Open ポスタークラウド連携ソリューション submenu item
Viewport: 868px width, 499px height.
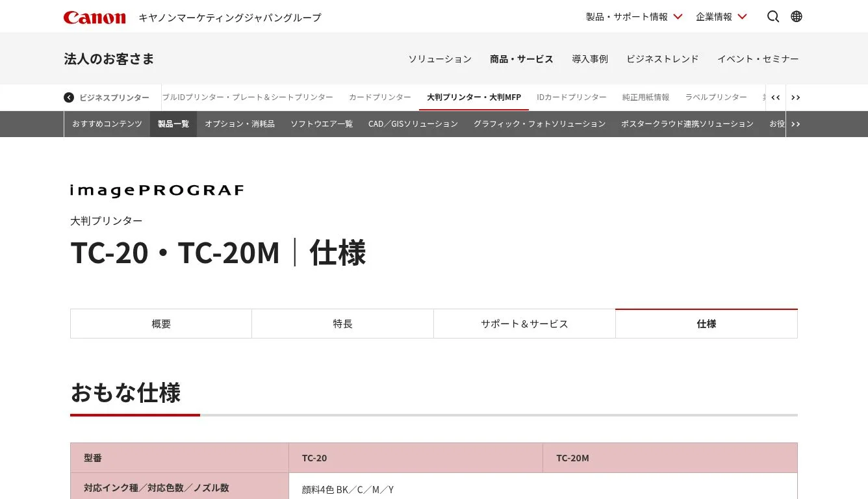(x=687, y=124)
